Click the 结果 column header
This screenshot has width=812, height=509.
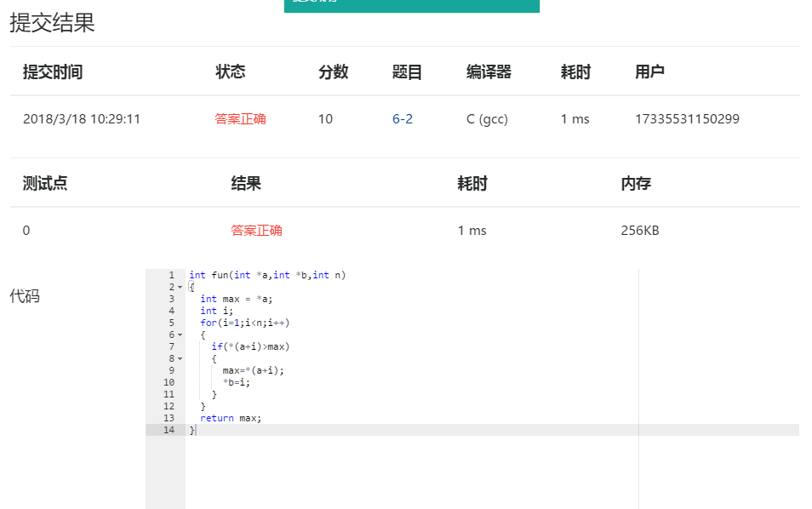click(x=246, y=183)
